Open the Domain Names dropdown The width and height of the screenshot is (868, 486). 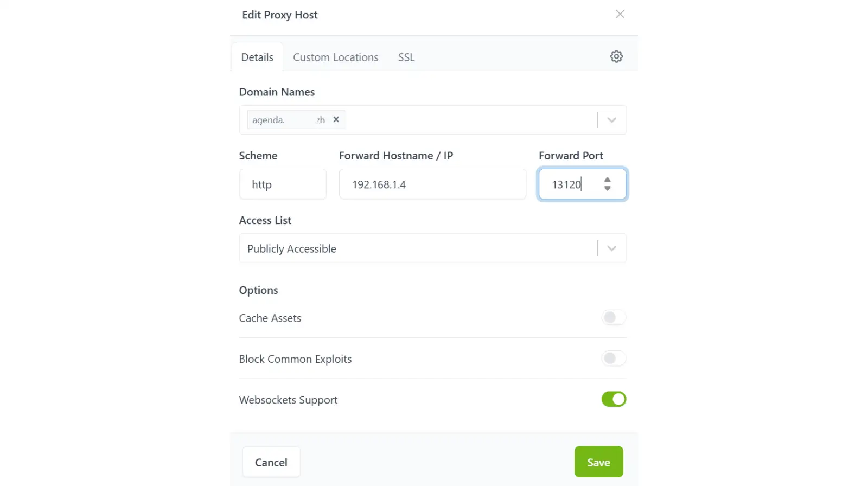[x=611, y=119]
